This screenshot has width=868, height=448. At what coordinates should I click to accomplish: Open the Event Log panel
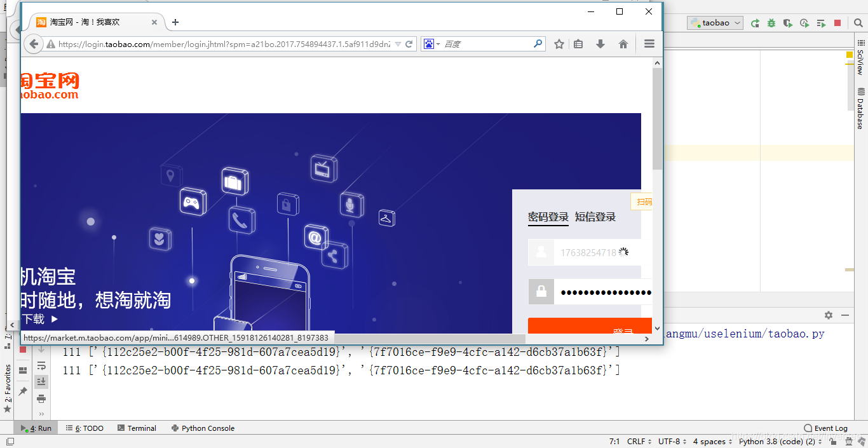825,428
